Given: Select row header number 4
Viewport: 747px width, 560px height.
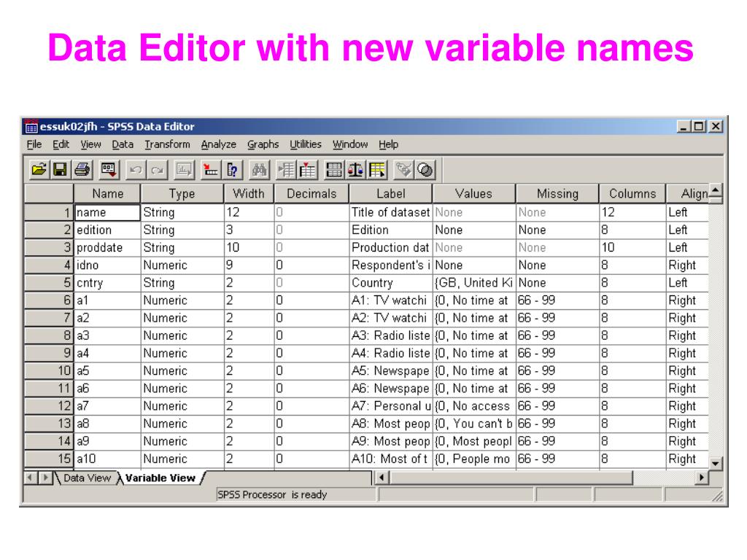Looking at the screenshot, I should coord(49,265).
